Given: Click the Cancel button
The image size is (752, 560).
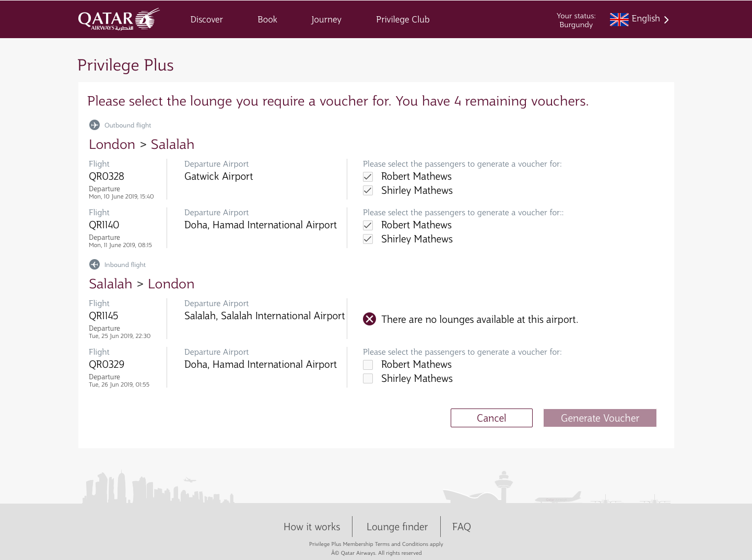Looking at the screenshot, I should 491,418.
